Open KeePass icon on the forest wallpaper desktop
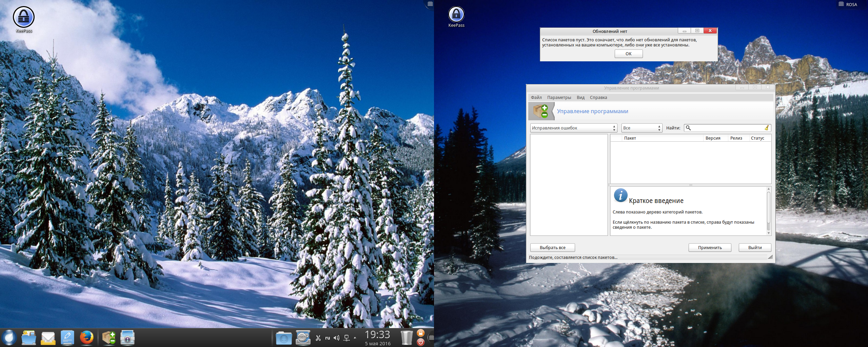 pos(24,20)
